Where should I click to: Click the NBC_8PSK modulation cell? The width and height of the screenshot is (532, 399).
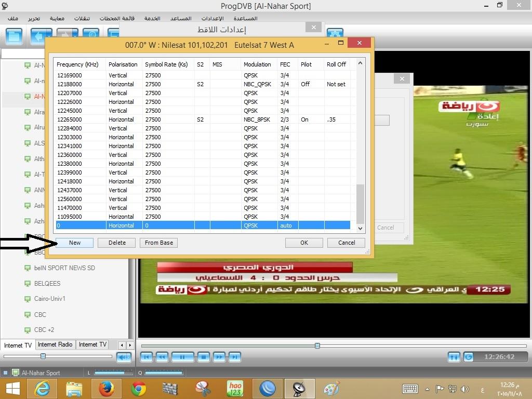coord(257,119)
